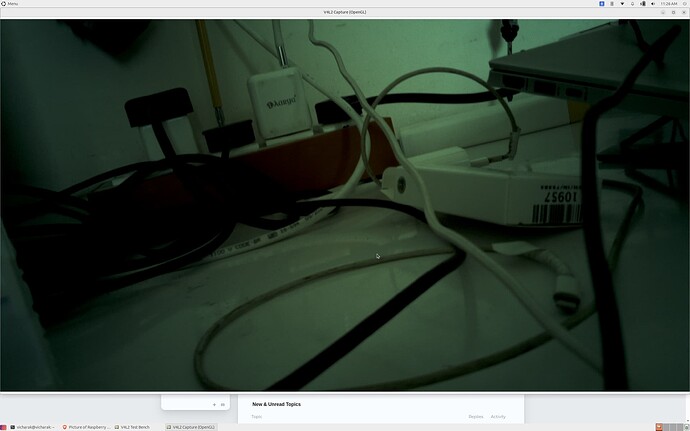The image size is (690, 431).
Task: Switch to V4L2 Test Bench taskbar item
Action: [132, 427]
